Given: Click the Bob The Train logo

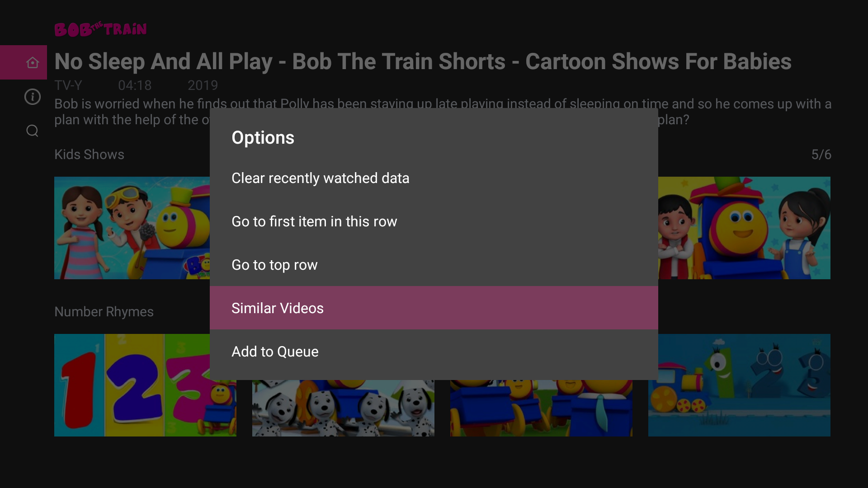Looking at the screenshot, I should [100, 28].
